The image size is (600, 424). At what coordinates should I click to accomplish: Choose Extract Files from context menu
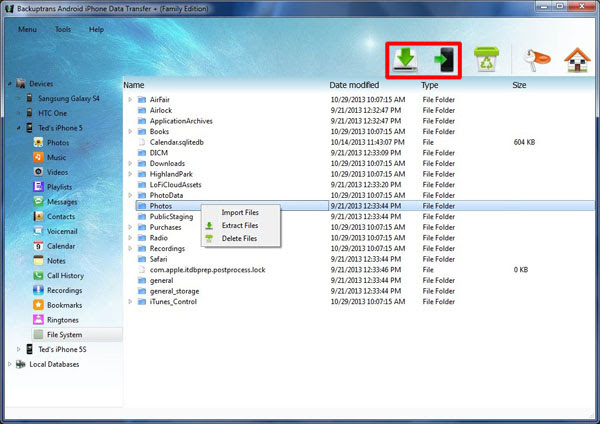pos(240,225)
